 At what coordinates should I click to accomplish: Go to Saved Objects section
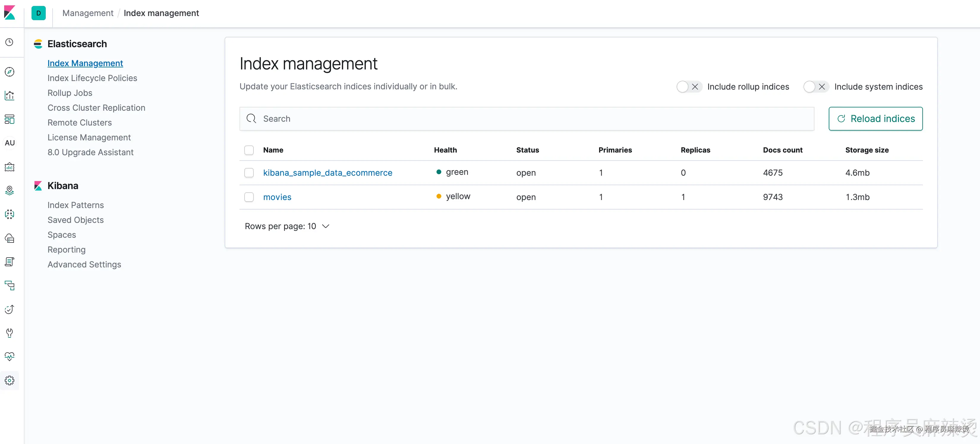click(x=75, y=220)
